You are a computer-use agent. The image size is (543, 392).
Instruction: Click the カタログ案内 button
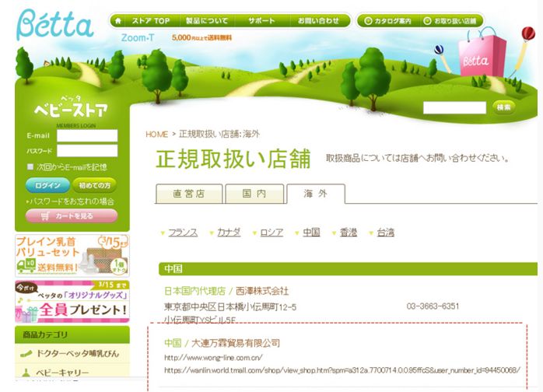point(388,21)
